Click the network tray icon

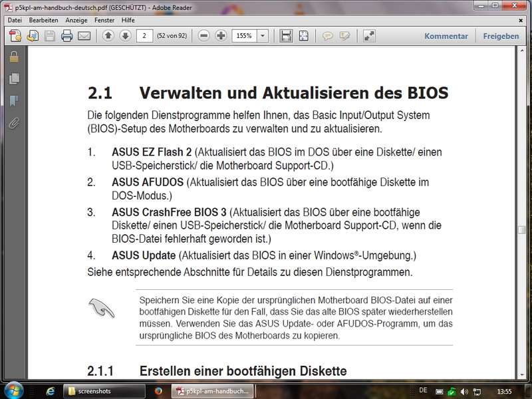click(477, 392)
